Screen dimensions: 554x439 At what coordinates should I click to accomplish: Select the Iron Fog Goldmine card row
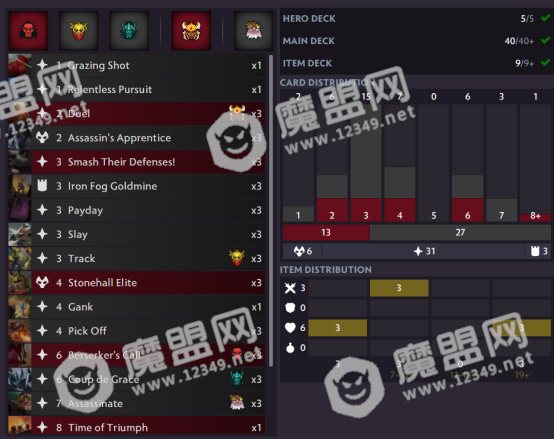pyautogui.click(x=136, y=186)
